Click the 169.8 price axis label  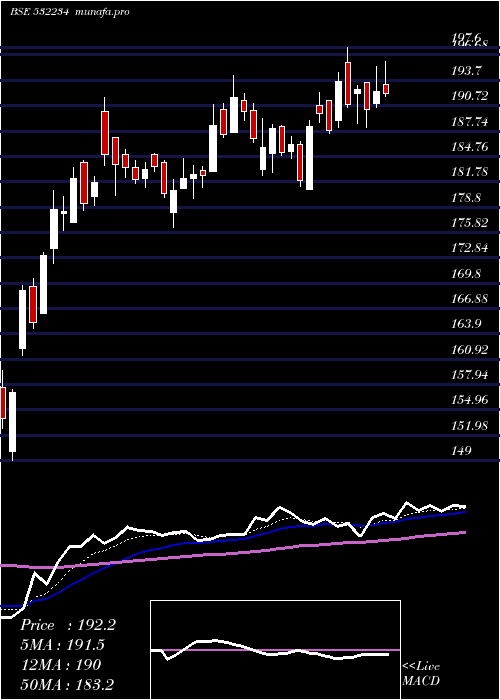(x=467, y=273)
